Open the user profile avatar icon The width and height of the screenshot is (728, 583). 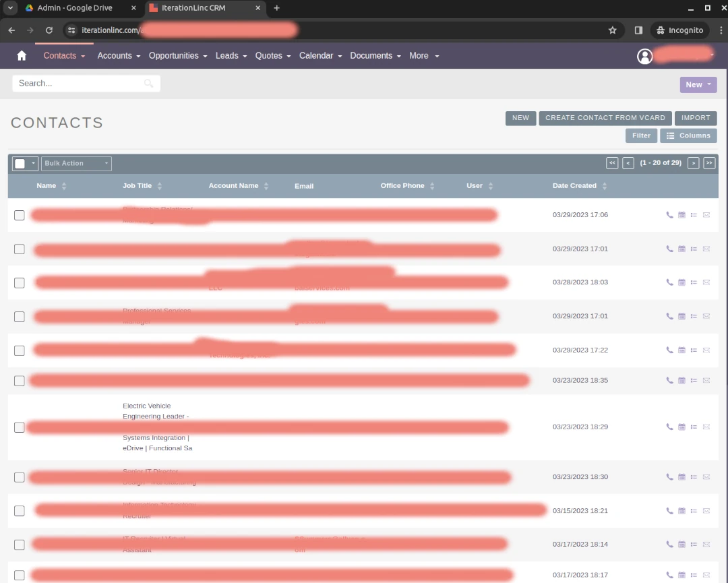644,56
